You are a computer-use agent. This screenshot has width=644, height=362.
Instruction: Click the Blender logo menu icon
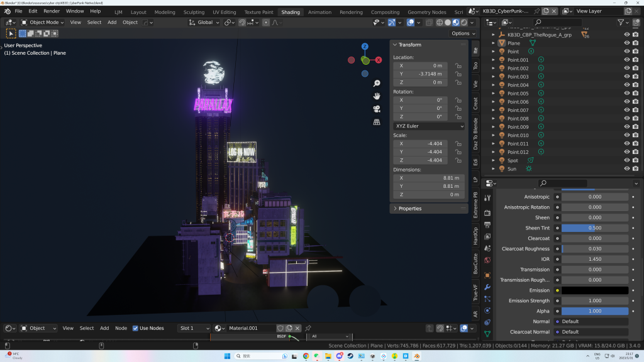point(8,11)
